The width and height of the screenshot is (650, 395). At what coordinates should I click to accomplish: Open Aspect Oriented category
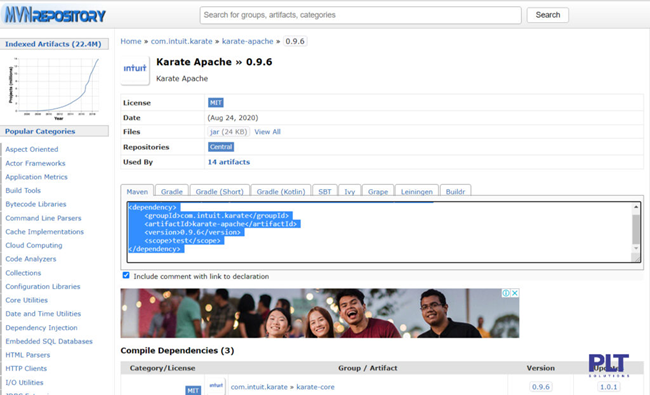tap(32, 149)
